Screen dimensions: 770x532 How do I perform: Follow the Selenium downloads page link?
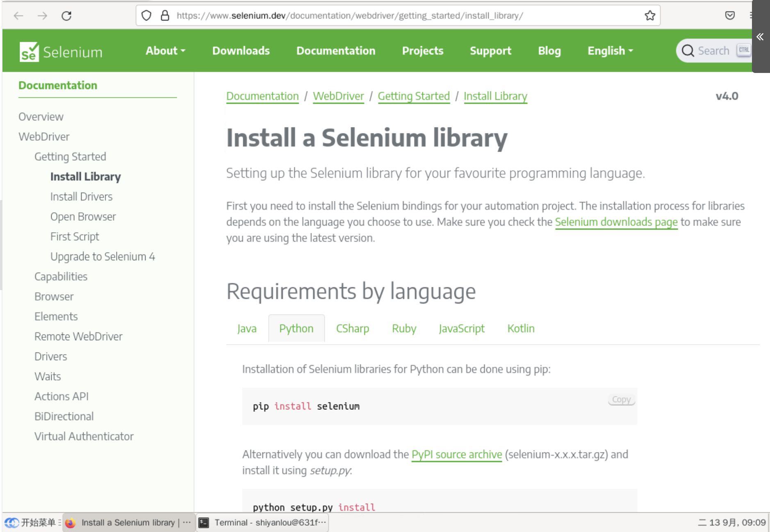point(616,222)
